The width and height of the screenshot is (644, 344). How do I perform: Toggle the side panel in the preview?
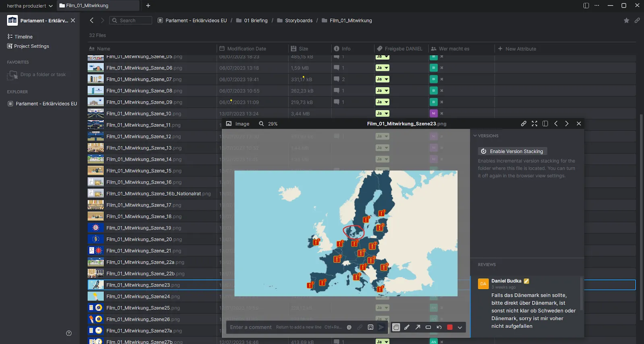(545, 124)
